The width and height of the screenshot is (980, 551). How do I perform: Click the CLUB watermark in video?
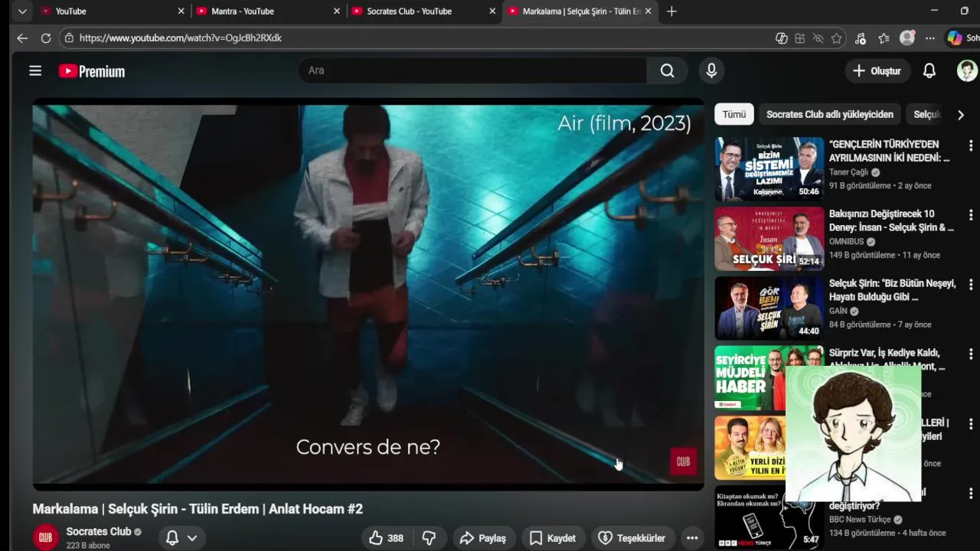pyautogui.click(x=683, y=461)
